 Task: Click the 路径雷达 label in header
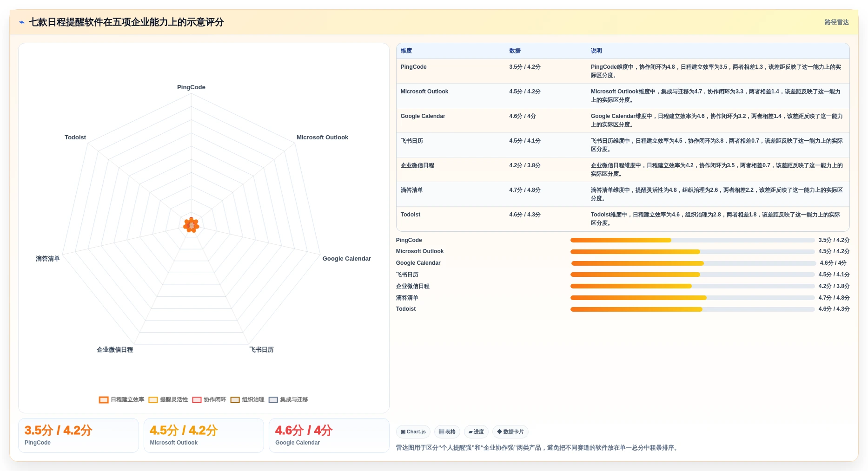836,22
